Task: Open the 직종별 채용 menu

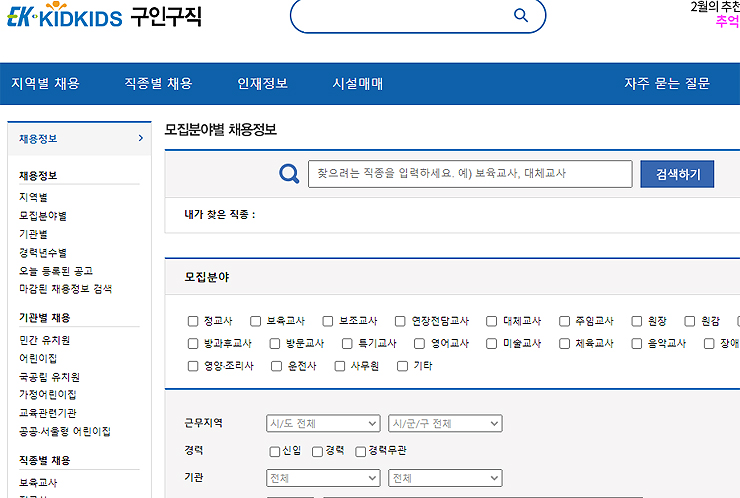Action: pyautogui.click(x=158, y=84)
